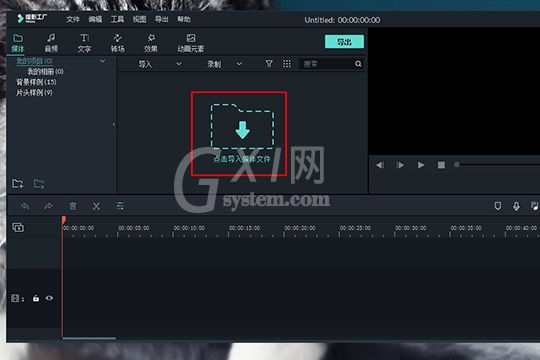Collapse the media library panel handle
The width and height of the screenshot is (540, 360).
click(x=114, y=124)
